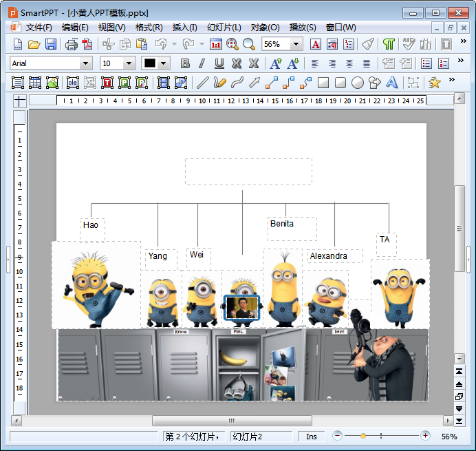This screenshot has height=451, width=476.
Task: Toggle bold formatting
Action: (185, 63)
